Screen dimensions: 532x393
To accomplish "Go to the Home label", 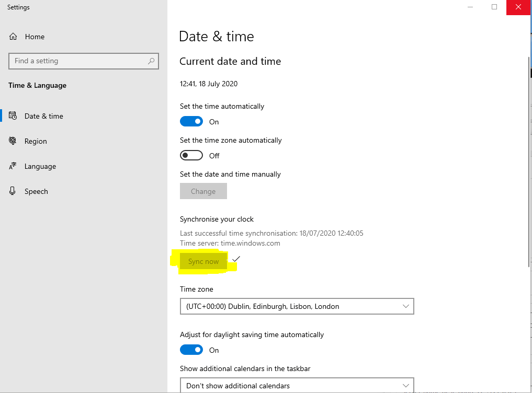I will click(35, 37).
